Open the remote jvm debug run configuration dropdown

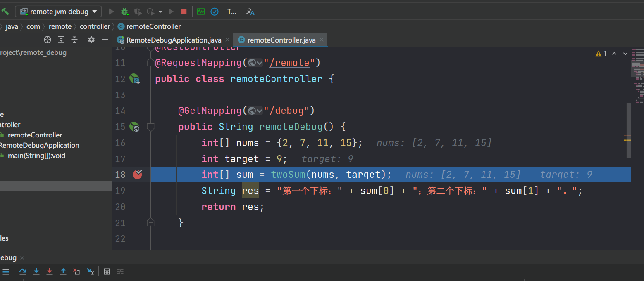(58, 12)
